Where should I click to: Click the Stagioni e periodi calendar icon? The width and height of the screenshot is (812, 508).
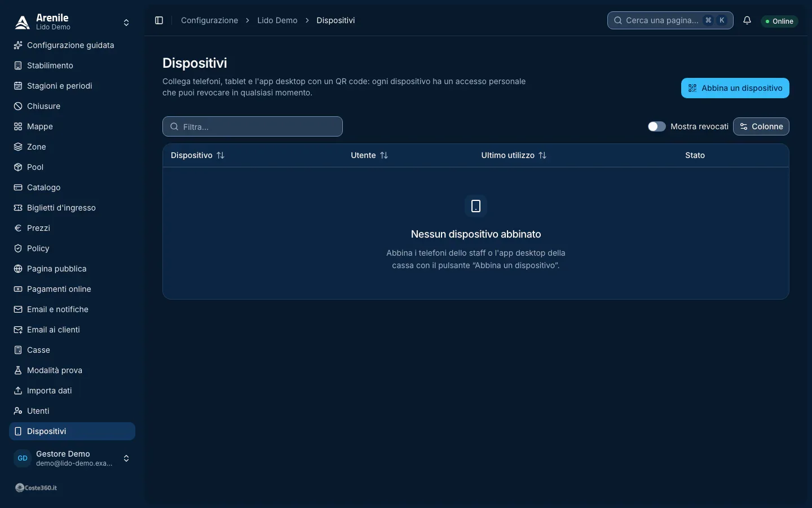tap(18, 86)
